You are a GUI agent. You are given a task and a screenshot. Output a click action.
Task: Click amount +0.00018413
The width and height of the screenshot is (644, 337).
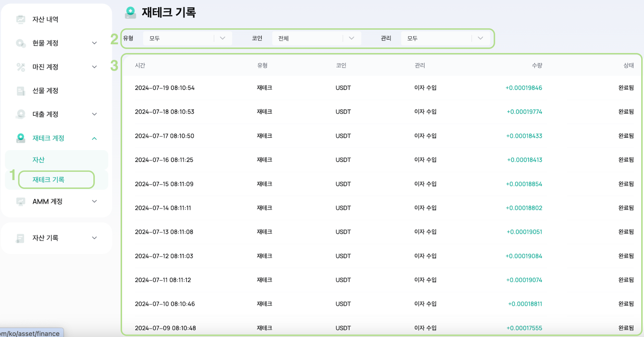524,160
